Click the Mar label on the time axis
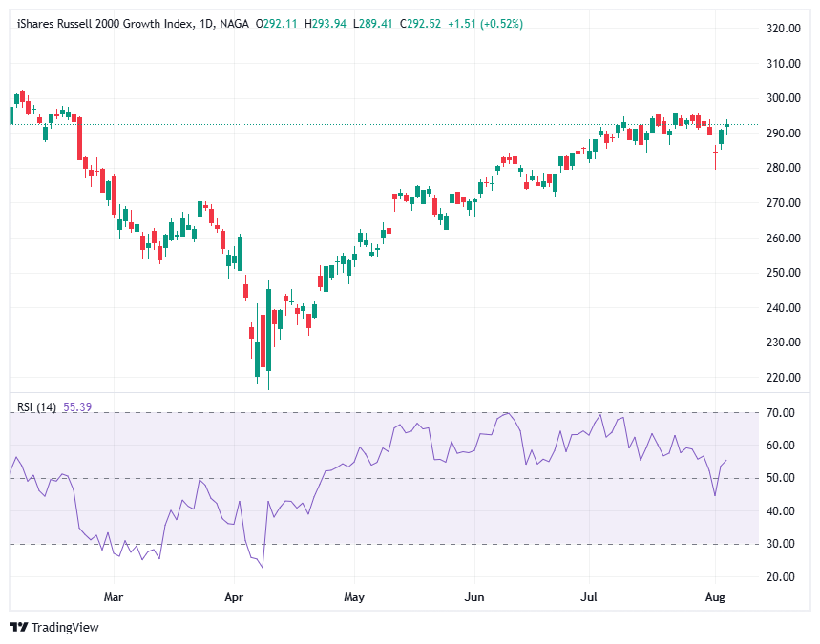The height and width of the screenshot is (644, 820). coord(114,597)
